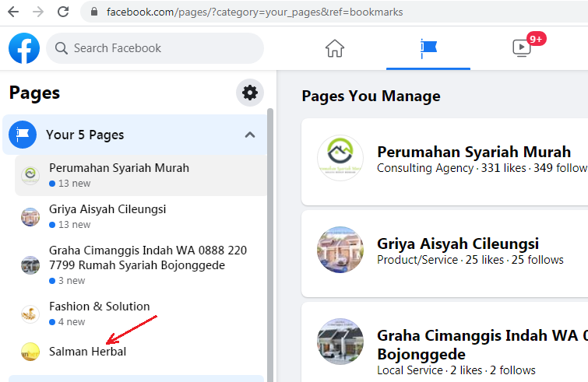
Task: Select Griya Aisyah Cileungsi in sidebar
Action: pyautogui.click(x=141, y=216)
